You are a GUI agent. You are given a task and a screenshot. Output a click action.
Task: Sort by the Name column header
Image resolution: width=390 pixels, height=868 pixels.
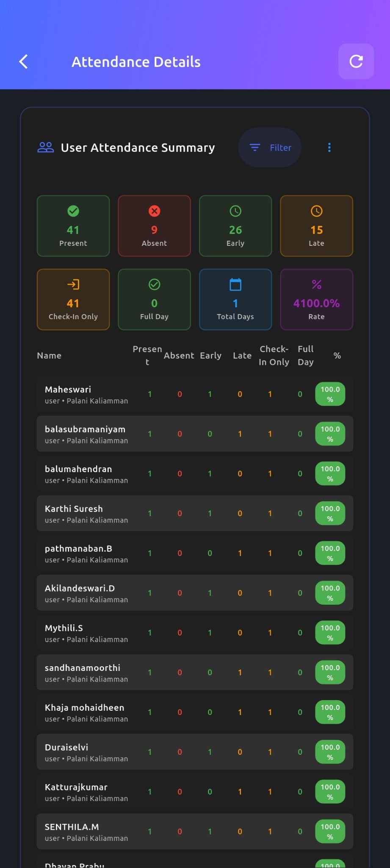[49, 356]
